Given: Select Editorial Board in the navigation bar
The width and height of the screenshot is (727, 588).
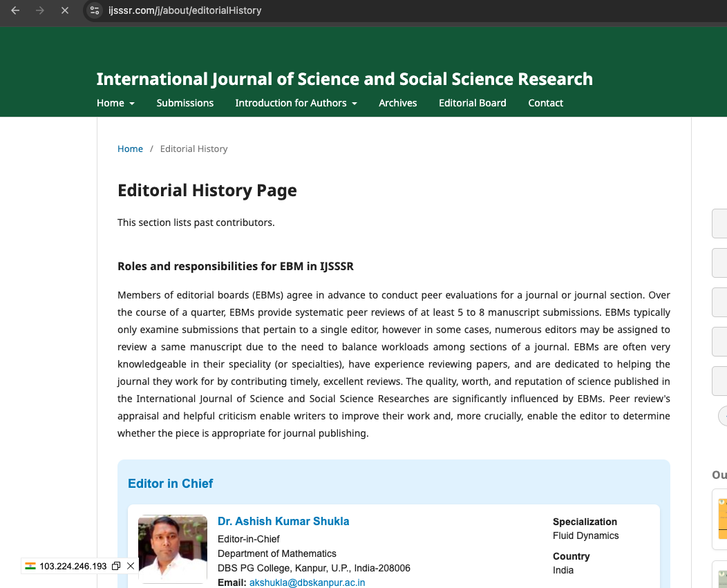Looking at the screenshot, I should 473,103.
